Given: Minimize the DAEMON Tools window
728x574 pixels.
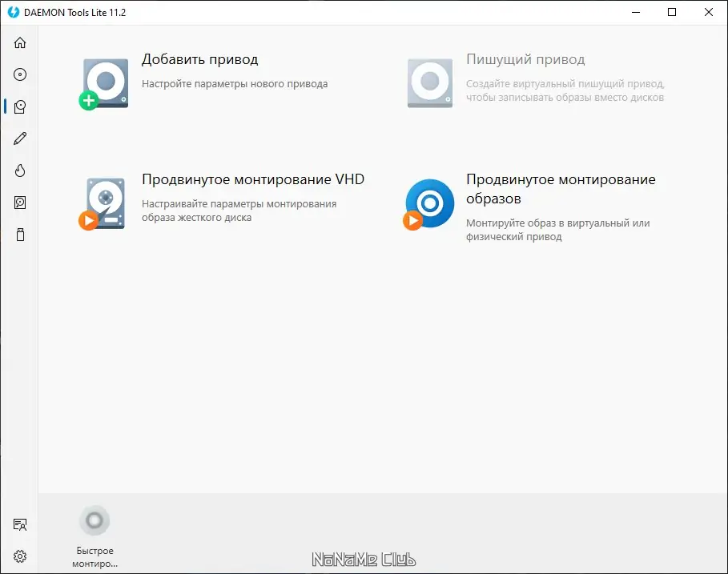Looking at the screenshot, I should [636, 12].
